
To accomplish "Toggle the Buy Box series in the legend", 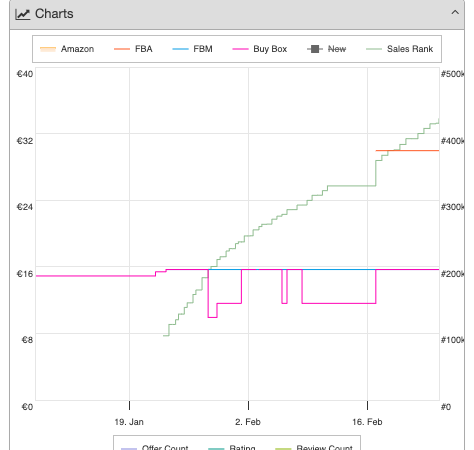I will 260,49.
